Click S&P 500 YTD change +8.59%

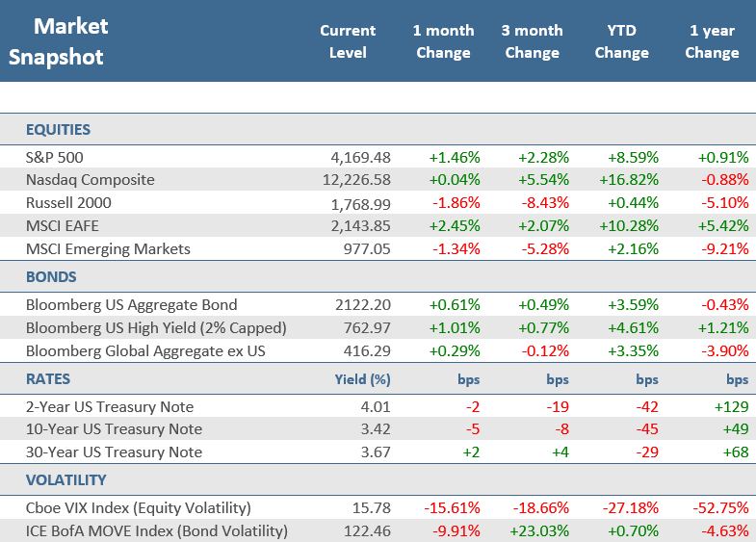pos(633,158)
